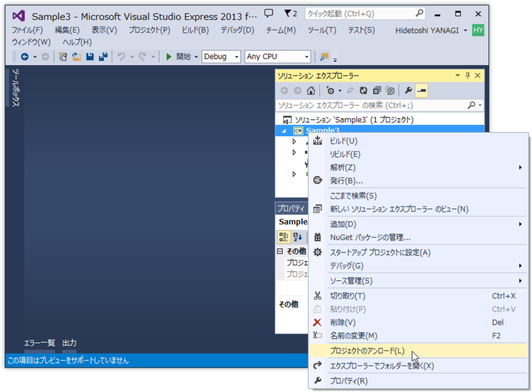Select 発行(B)... in context menu
The image size is (532, 392).
(418, 181)
